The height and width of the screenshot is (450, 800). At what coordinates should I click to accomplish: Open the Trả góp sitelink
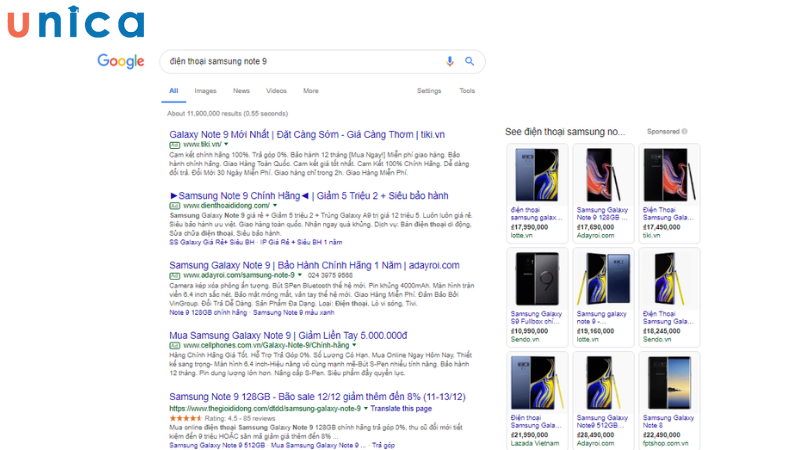click(x=383, y=445)
